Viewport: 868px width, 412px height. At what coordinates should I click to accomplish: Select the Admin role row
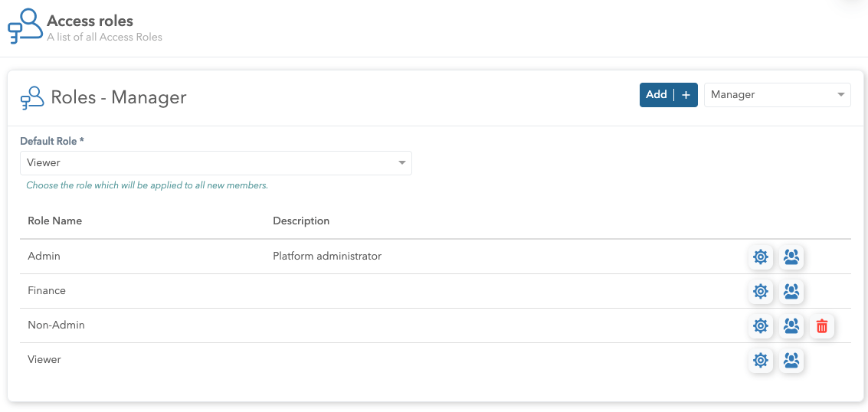pos(44,257)
